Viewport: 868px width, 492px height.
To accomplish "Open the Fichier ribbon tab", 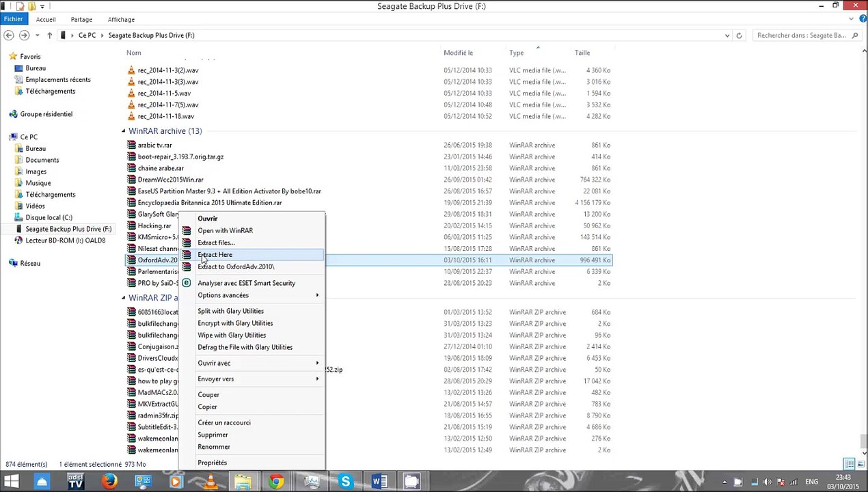I will [x=13, y=19].
